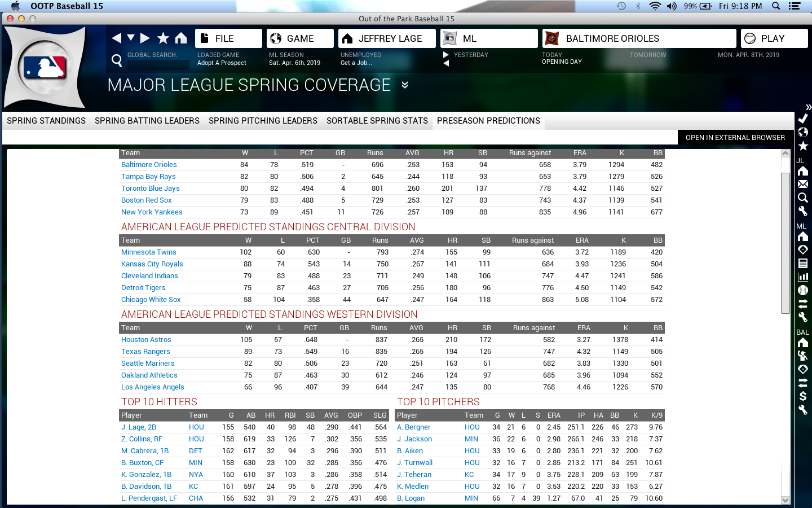Open J. Lage, 2B player link
This screenshot has width=812, height=508.
[x=139, y=427]
